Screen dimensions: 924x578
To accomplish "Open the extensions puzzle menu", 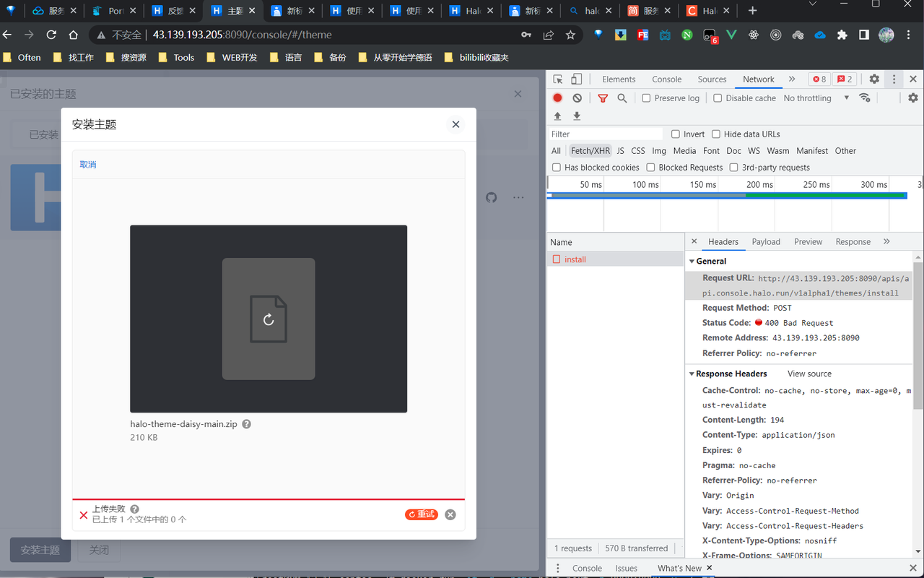I will tap(842, 35).
